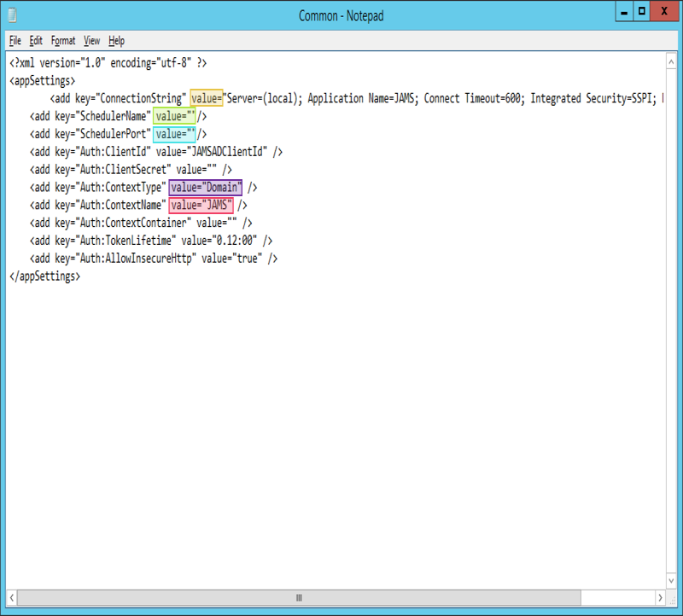Click the highlighted SchedulerName value attribute
Viewport: 683px width, 616px height.
[x=175, y=115]
